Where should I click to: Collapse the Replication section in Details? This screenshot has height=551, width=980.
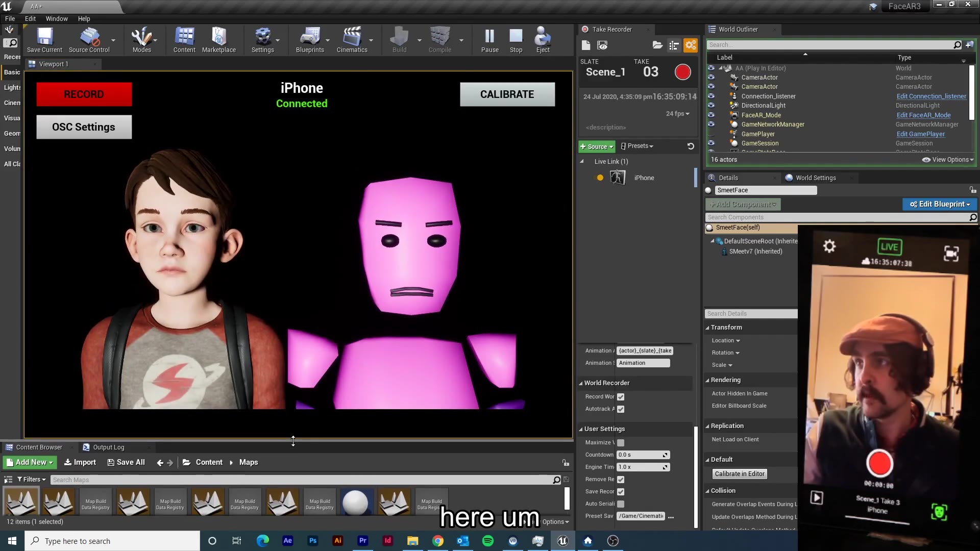coord(707,425)
